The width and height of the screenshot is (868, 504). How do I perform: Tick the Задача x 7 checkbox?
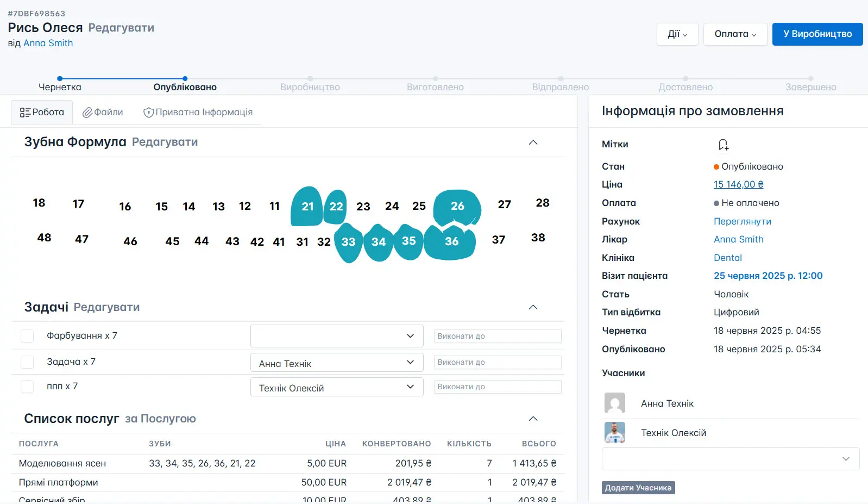(x=27, y=362)
